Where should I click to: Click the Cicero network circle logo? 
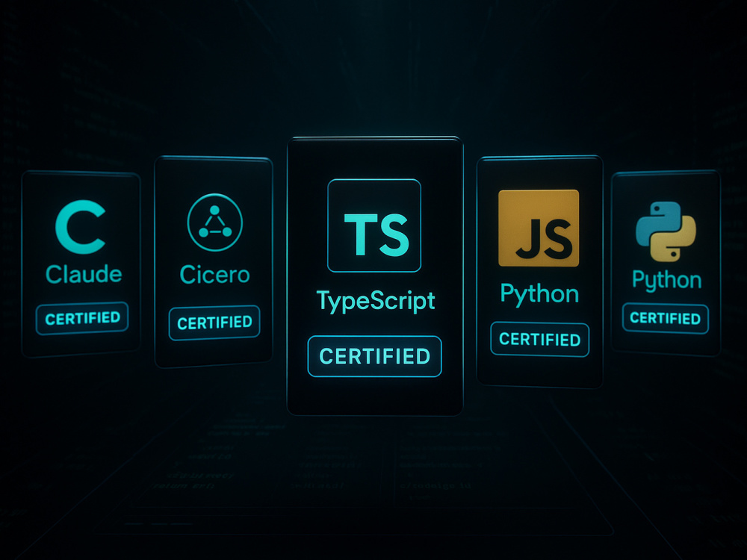tap(215, 222)
